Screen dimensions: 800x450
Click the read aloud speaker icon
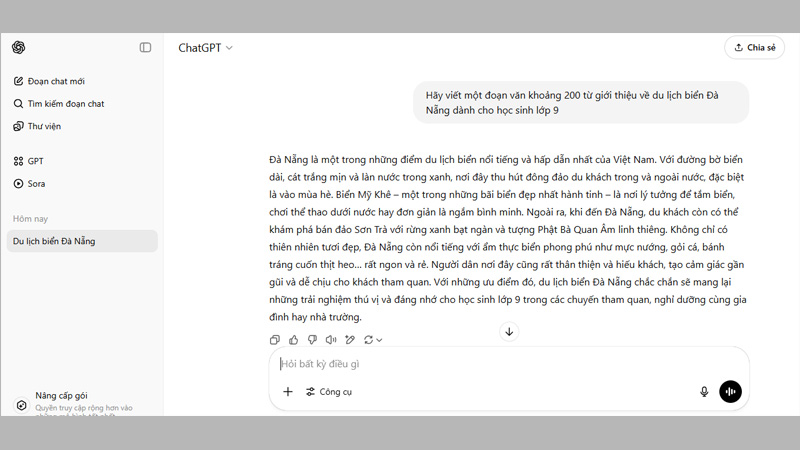(331, 340)
